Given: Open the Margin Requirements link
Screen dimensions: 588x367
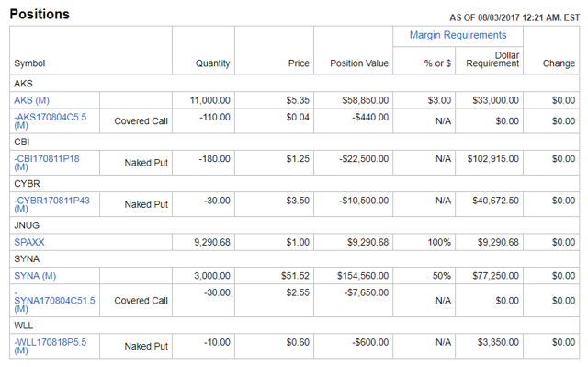Looking at the screenshot, I should pos(458,35).
